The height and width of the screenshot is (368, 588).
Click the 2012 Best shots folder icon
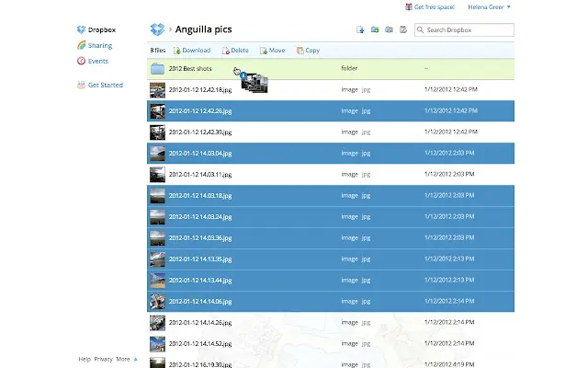(157, 69)
